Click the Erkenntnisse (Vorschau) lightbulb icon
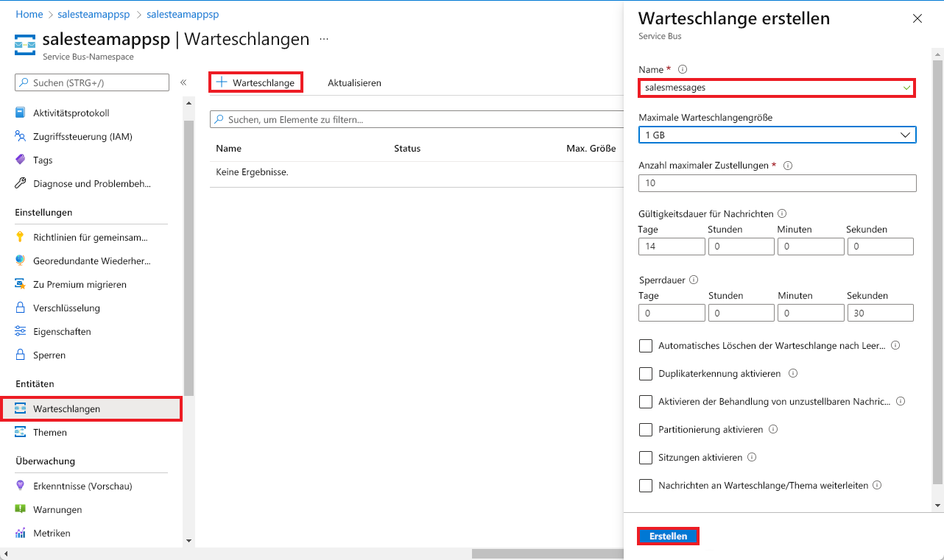 coord(20,486)
